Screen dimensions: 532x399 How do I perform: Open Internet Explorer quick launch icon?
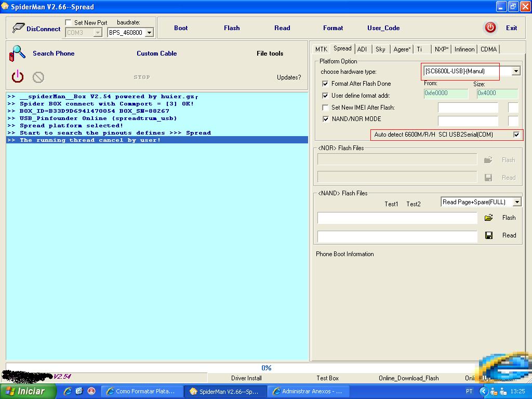click(68, 391)
